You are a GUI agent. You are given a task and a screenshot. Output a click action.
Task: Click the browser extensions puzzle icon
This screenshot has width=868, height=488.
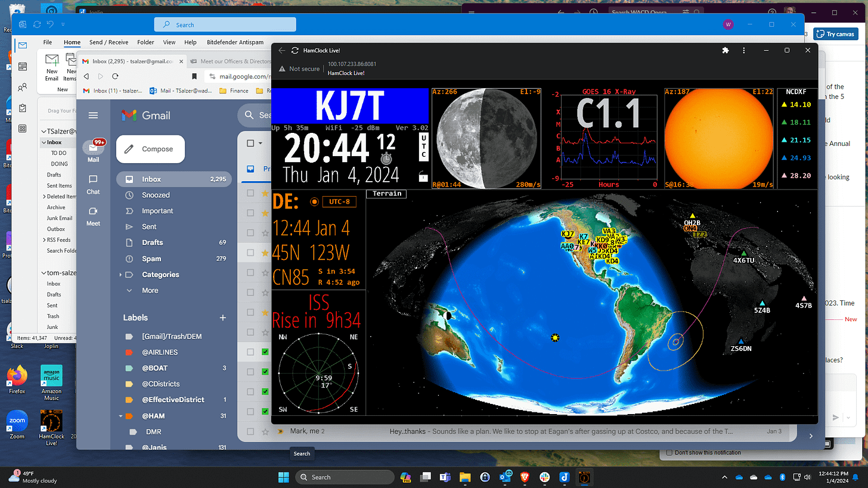726,51
